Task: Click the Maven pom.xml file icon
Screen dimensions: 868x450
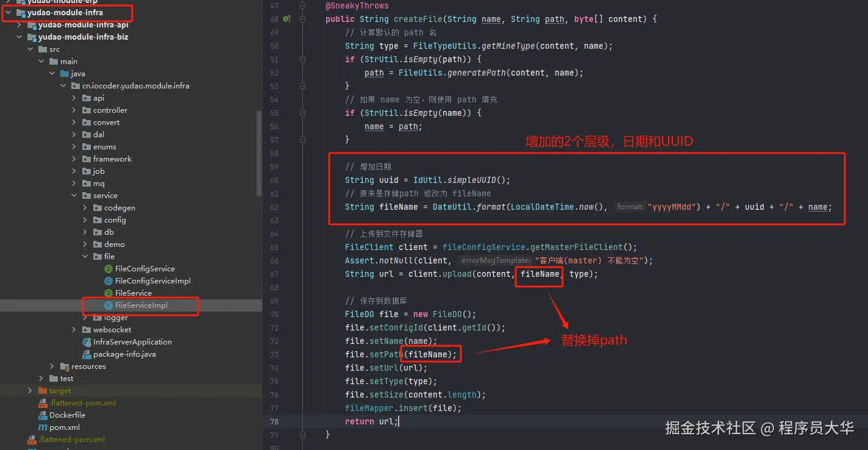Action: point(43,427)
